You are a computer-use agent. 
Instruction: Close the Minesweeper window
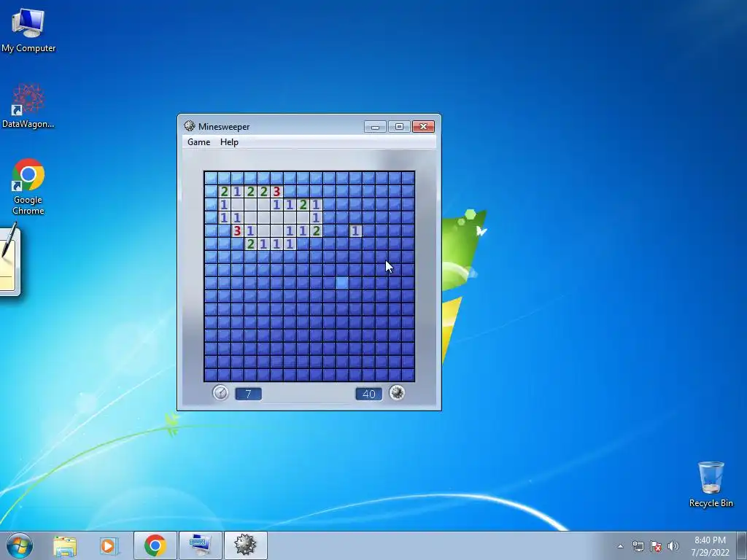click(x=423, y=127)
